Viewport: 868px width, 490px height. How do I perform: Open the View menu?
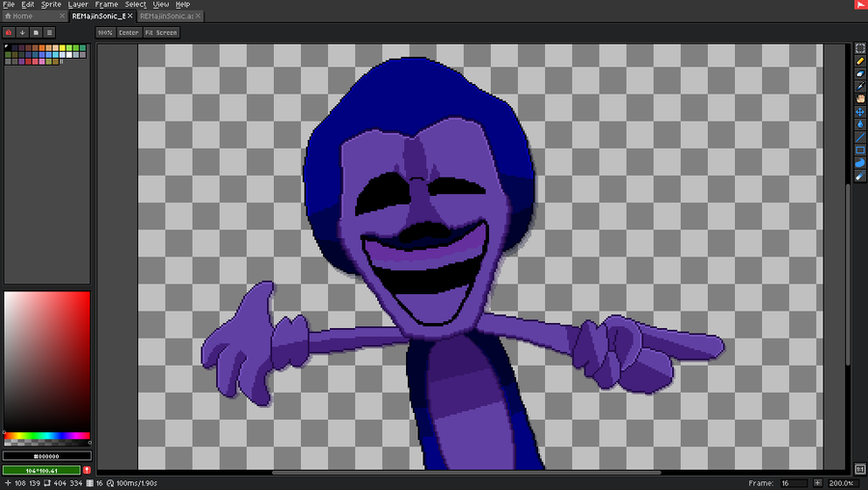click(x=160, y=5)
